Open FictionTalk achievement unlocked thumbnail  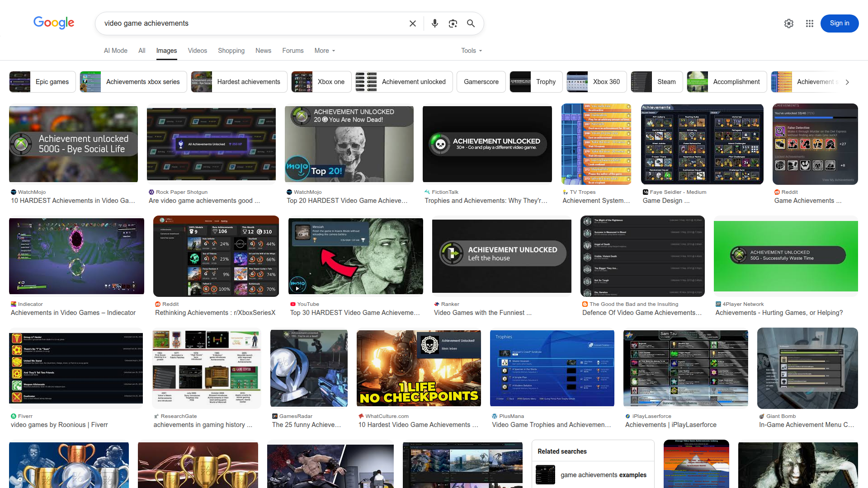pyautogui.click(x=487, y=144)
